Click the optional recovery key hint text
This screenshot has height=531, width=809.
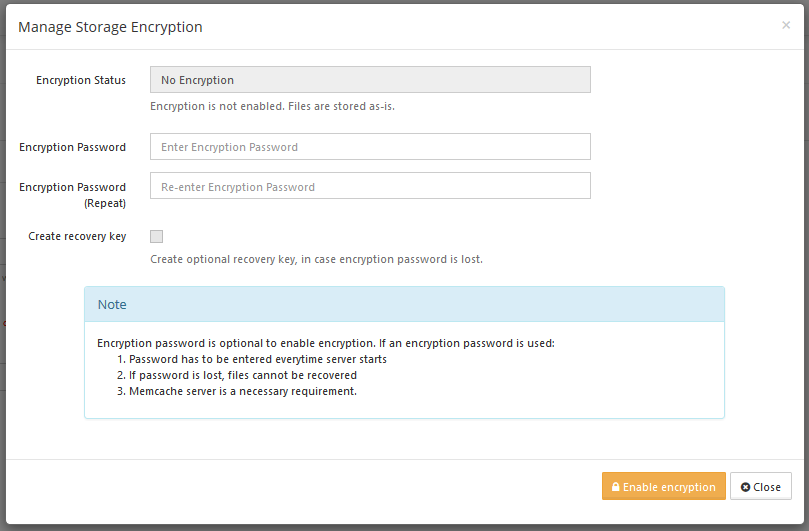(x=316, y=259)
